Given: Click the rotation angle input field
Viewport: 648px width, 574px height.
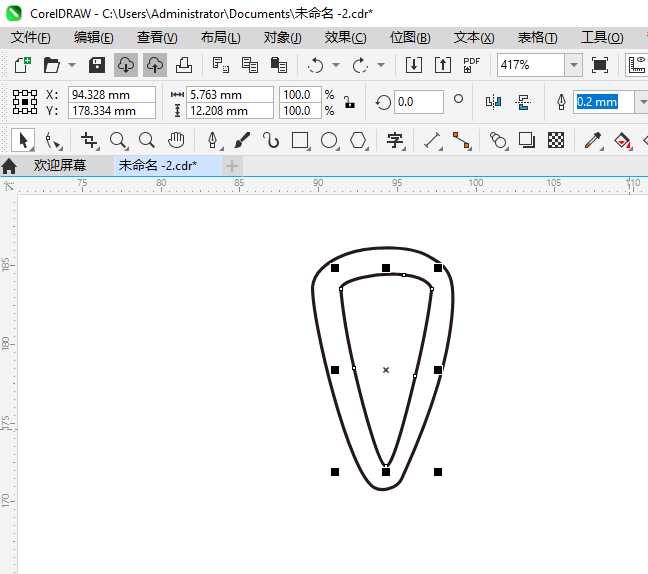Looking at the screenshot, I should pos(418,102).
